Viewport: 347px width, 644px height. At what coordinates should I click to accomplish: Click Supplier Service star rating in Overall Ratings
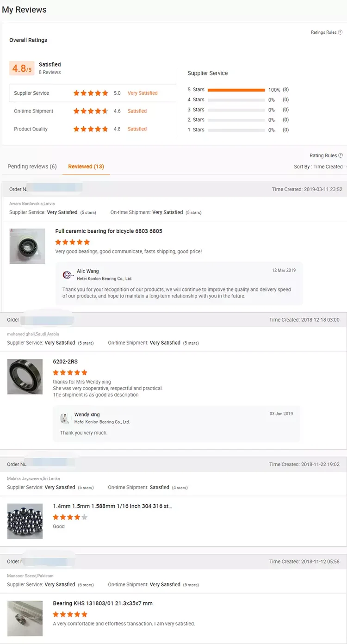coord(91,93)
